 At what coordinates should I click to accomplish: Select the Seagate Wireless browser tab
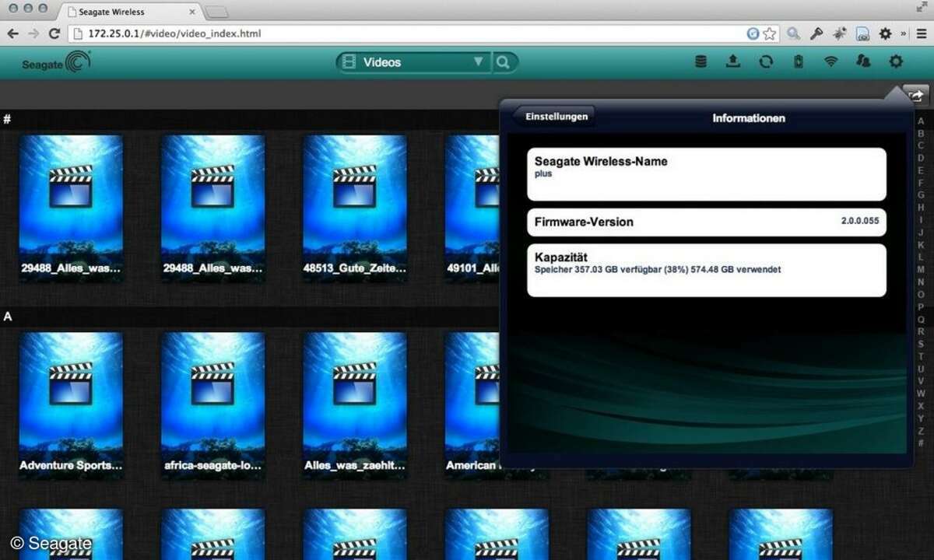[x=130, y=12]
